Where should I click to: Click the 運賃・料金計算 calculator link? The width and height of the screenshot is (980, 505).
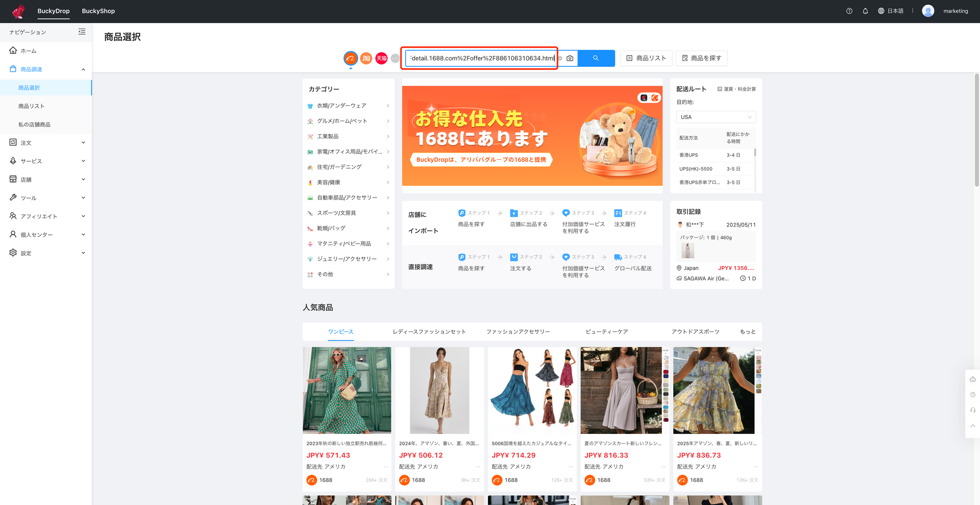(x=736, y=89)
